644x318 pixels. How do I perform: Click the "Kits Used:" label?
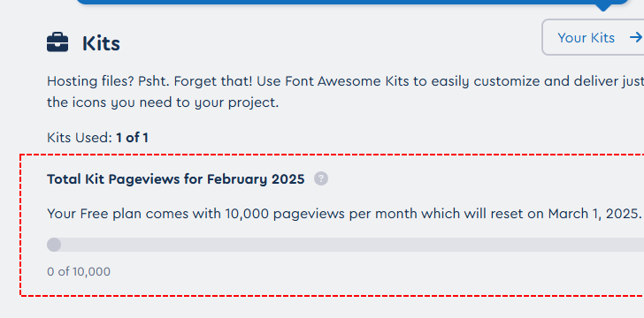pyautogui.click(x=80, y=138)
